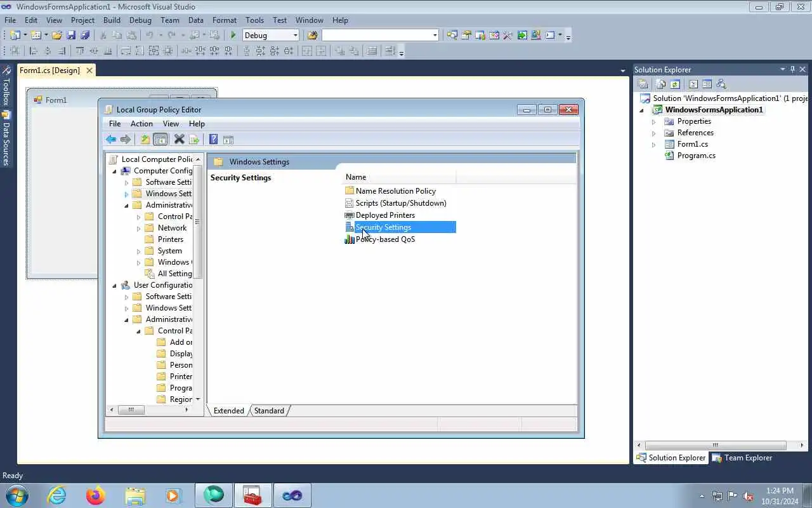Viewport: 812px width, 508px height.
Task: Collapse the Computer Configuration tree node
Action: [x=115, y=171]
